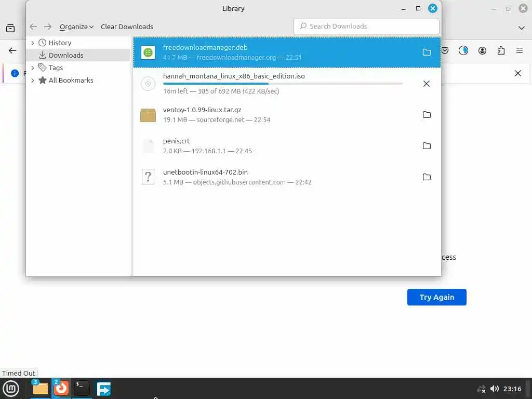Click '19.1 MB — sourceforge.net — 22:54' details
The width and height of the screenshot is (532, 399).
[x=217, y=120]
